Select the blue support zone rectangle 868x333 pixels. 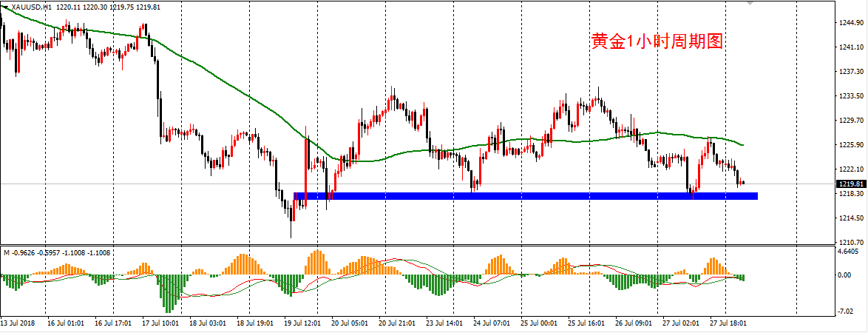click(525, 196)
